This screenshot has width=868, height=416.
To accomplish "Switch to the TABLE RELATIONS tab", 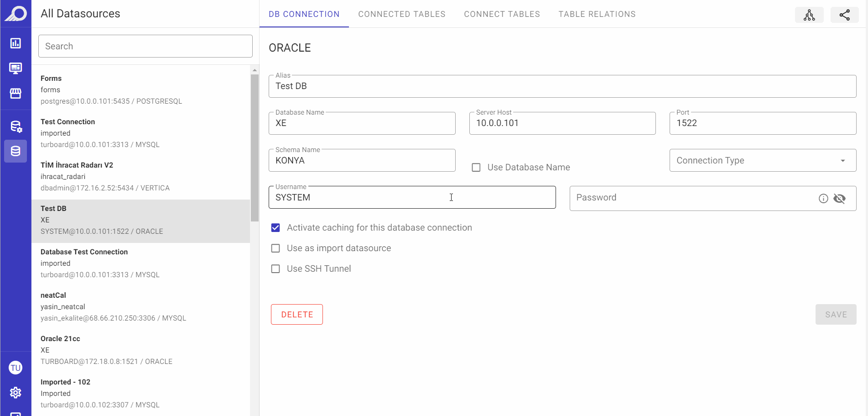I will click(597, 14).
